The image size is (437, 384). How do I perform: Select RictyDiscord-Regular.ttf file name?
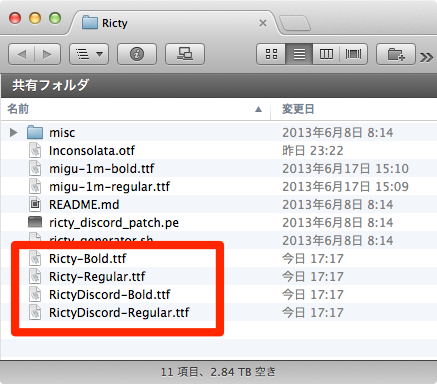pos(119,313)
